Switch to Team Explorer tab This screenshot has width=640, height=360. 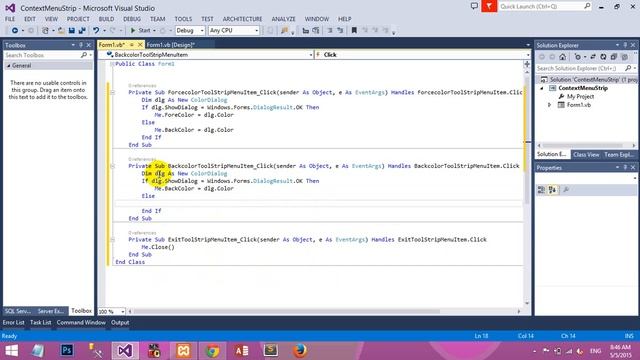click(619, 155)
